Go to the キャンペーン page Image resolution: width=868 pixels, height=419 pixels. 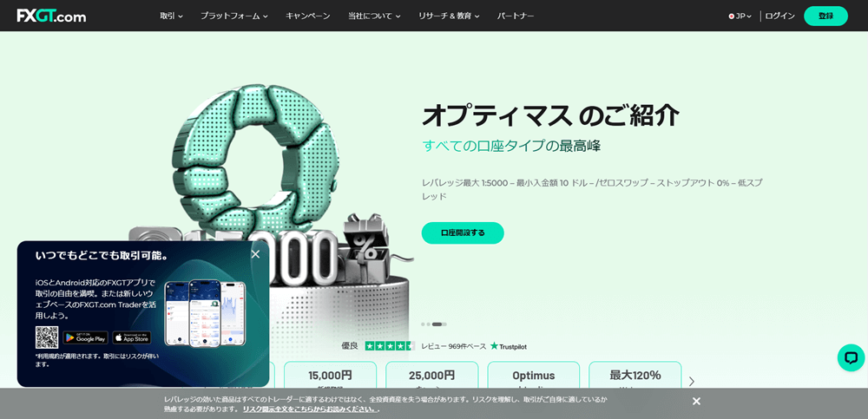tap(308, 16)
